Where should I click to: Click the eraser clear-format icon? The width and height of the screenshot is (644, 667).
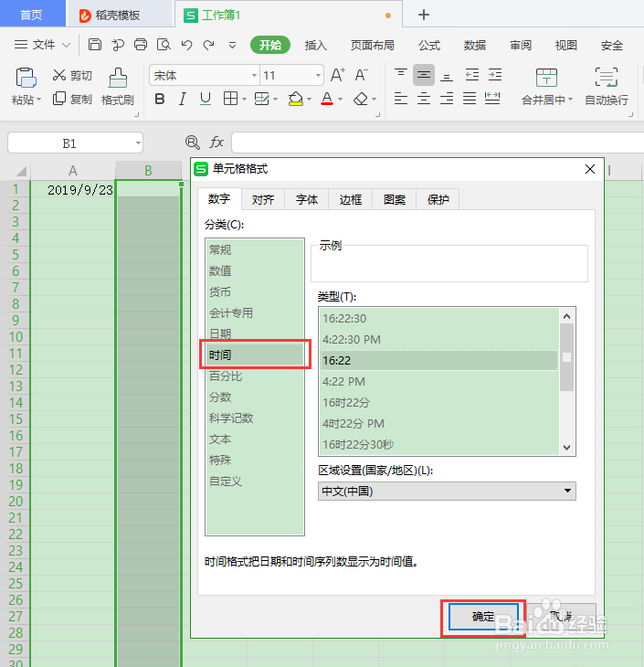click(361, 99)
